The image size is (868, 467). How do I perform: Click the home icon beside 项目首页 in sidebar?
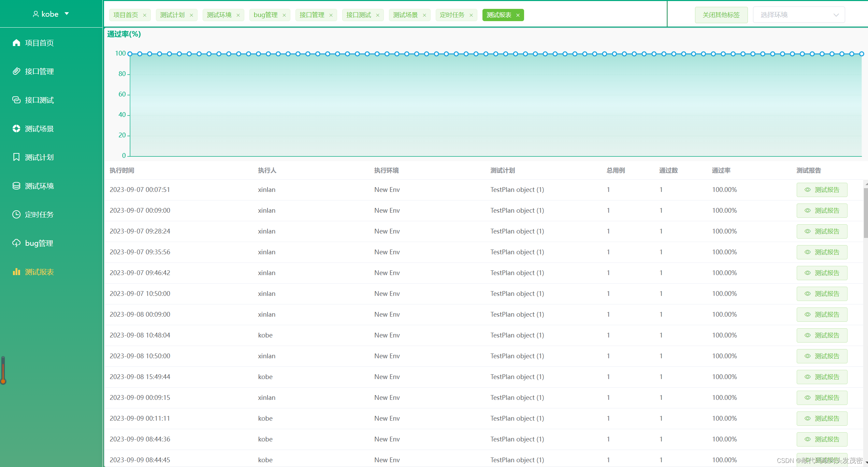(16, 43)
